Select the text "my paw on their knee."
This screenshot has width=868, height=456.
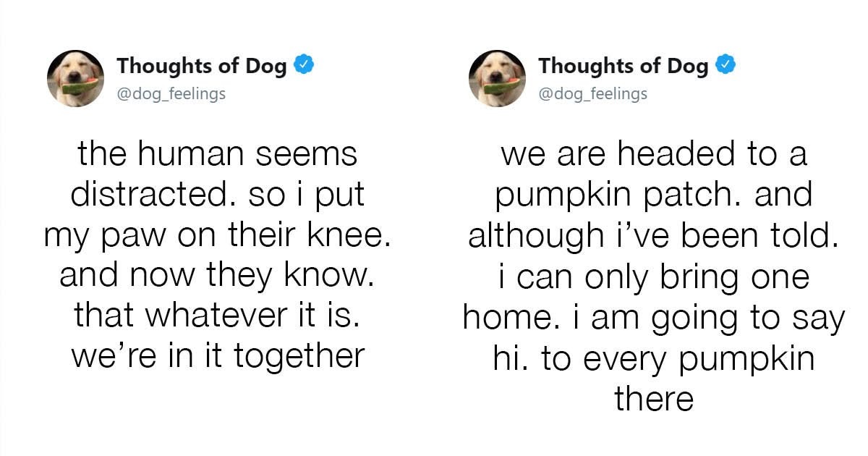pyautogui.click(x=218, y=236)
